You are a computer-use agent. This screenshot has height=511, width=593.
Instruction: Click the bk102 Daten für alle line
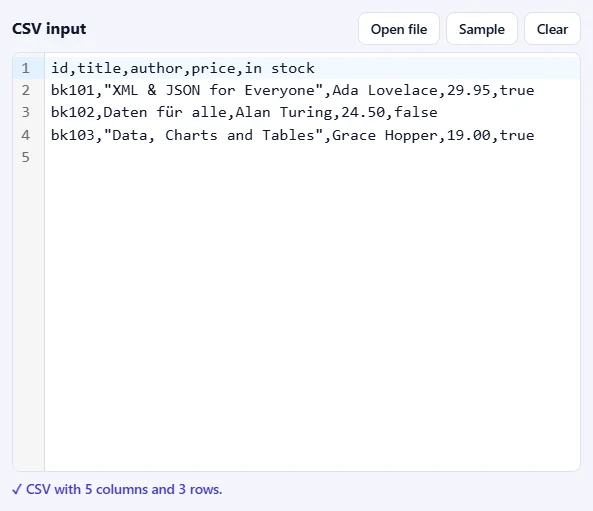(x=244, y=112)
